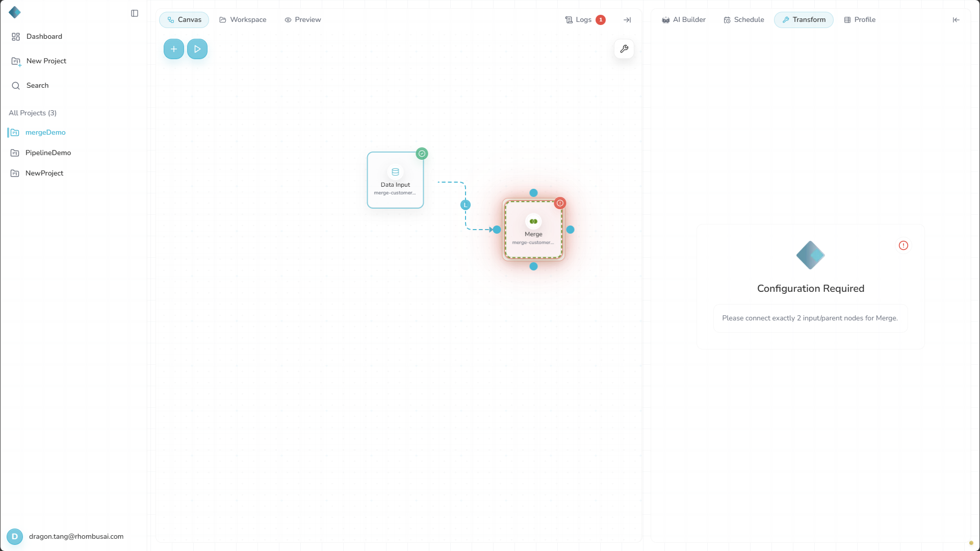Start a New Project
Screen dimensions: 980x551
point(39,61)
